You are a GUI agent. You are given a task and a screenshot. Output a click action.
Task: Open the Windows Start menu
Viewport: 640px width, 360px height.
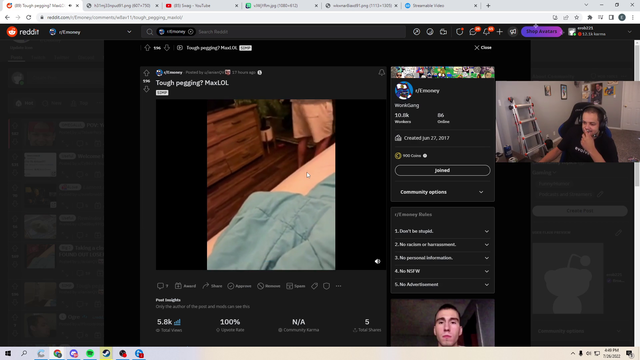coord(8,353)
